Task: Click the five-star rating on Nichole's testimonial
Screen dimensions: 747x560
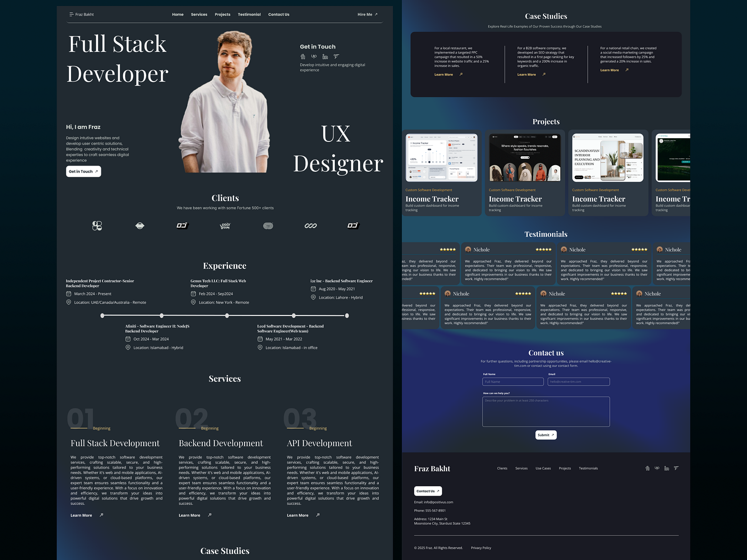Action: coord(543,250)
